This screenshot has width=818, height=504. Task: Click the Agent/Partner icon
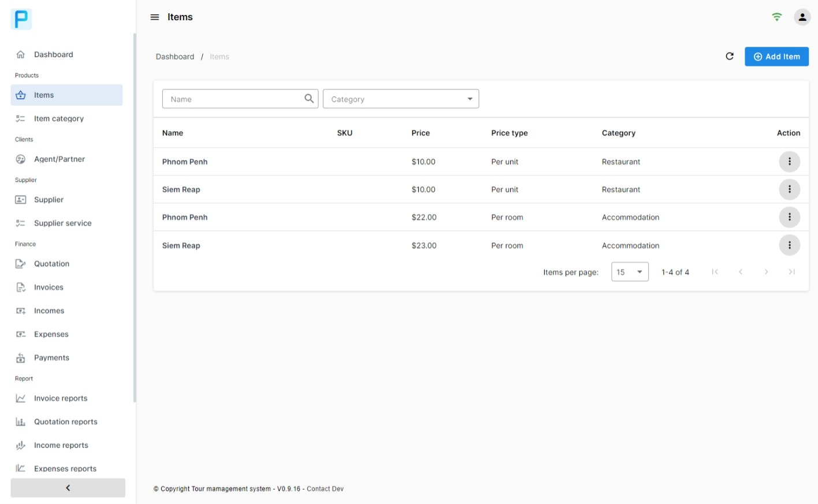[21, 159]
